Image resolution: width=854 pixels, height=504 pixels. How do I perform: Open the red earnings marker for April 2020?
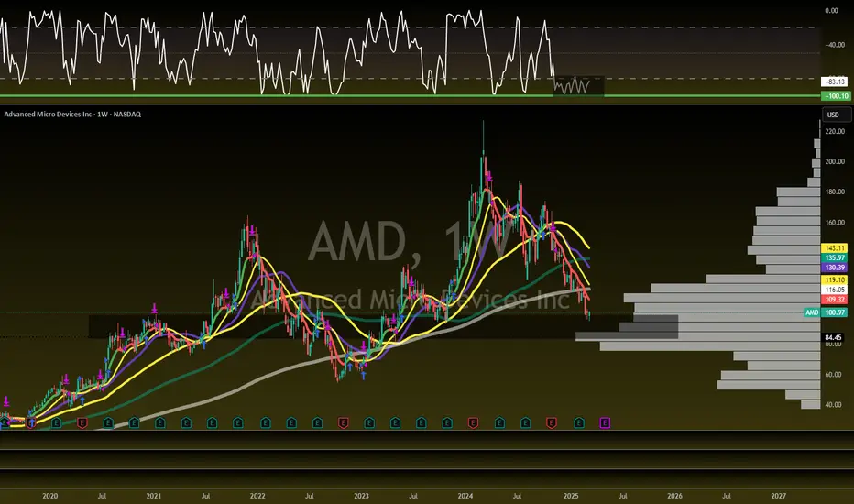(82, 422)
